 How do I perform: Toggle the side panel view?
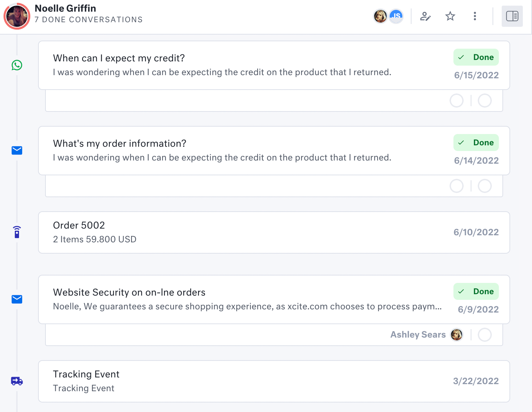coord(512,16)
